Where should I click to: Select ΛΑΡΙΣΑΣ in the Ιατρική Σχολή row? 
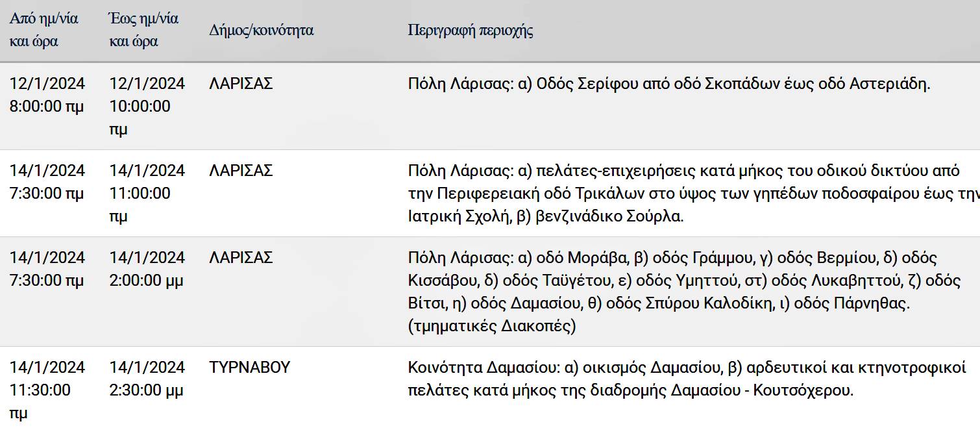241,171
